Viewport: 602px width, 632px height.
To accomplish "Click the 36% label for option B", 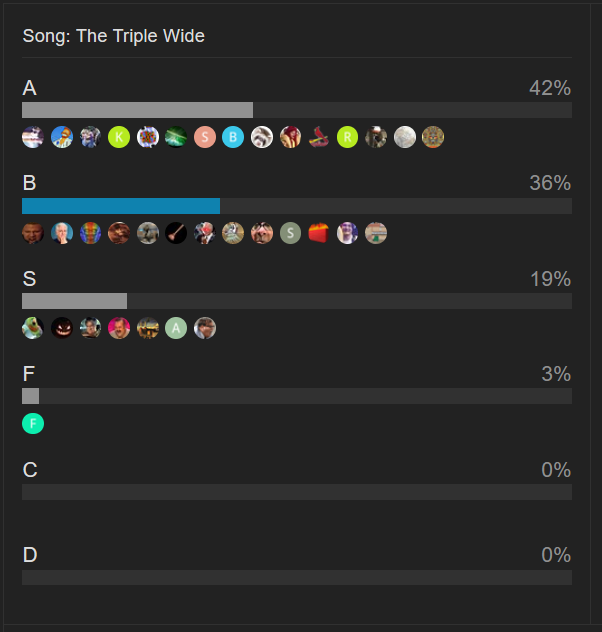I will click(x=550, y=183).
